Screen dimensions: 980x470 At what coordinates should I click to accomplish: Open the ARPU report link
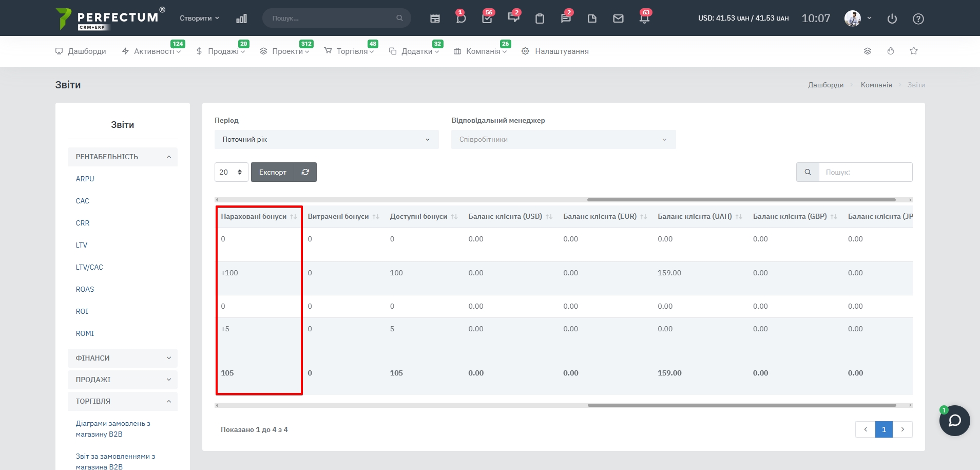[x=85, y=179]
